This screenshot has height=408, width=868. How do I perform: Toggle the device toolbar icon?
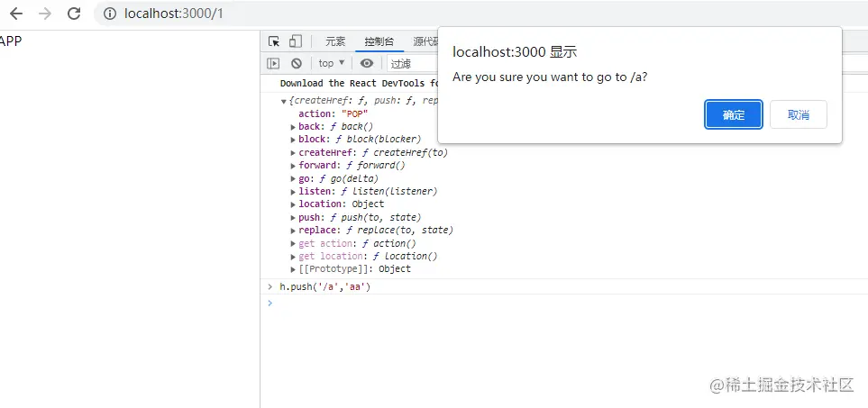point(296,41)
